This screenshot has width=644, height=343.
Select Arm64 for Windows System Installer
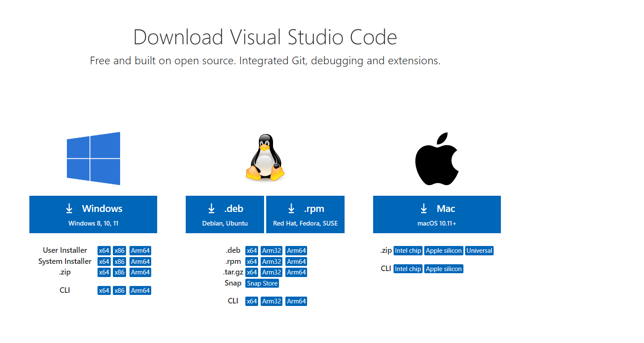(140, 262)
